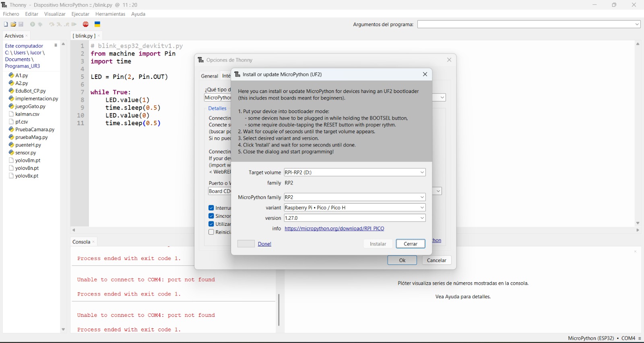Click the red Stop icon
The image size is (644, 343).
pos(86,25)
